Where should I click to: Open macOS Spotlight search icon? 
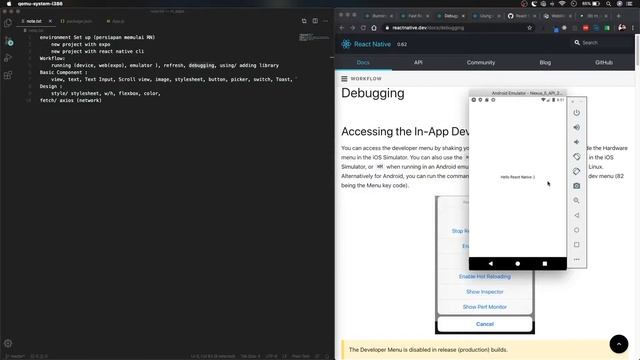tap(608, 4)
